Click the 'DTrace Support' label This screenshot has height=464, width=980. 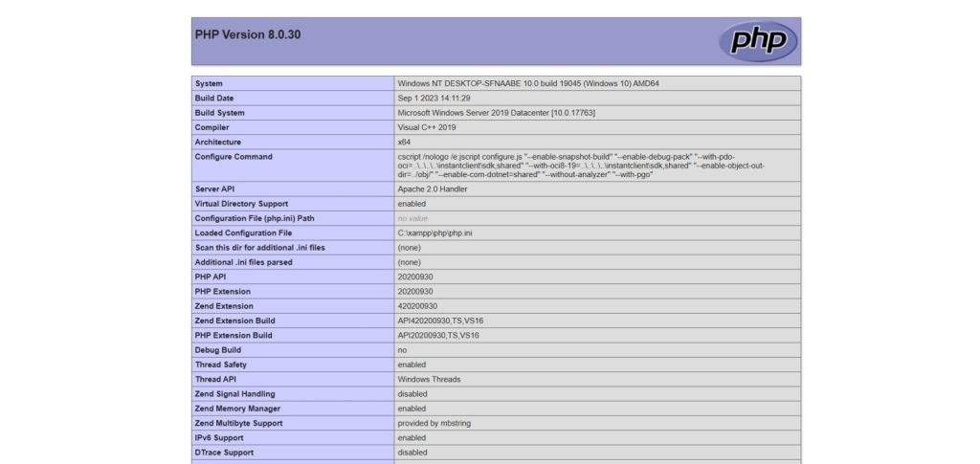coord(224,453)
